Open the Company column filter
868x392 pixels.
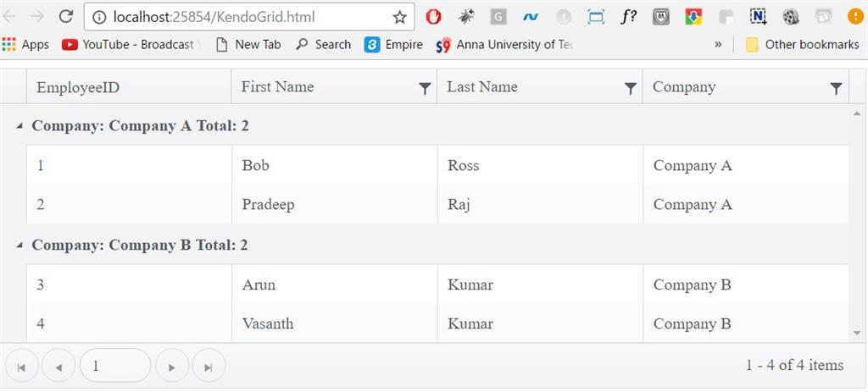point(836,88)
